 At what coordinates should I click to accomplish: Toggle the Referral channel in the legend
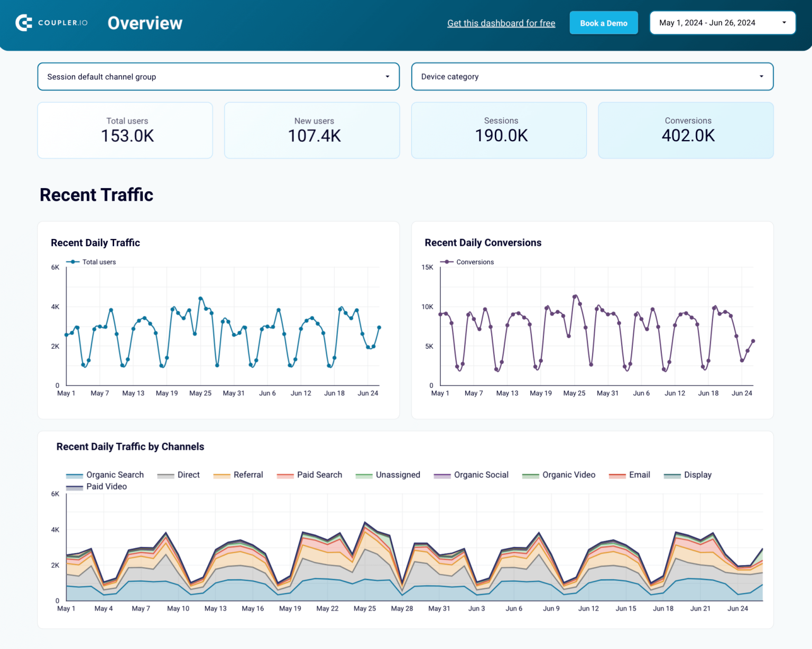coord(222,475)
